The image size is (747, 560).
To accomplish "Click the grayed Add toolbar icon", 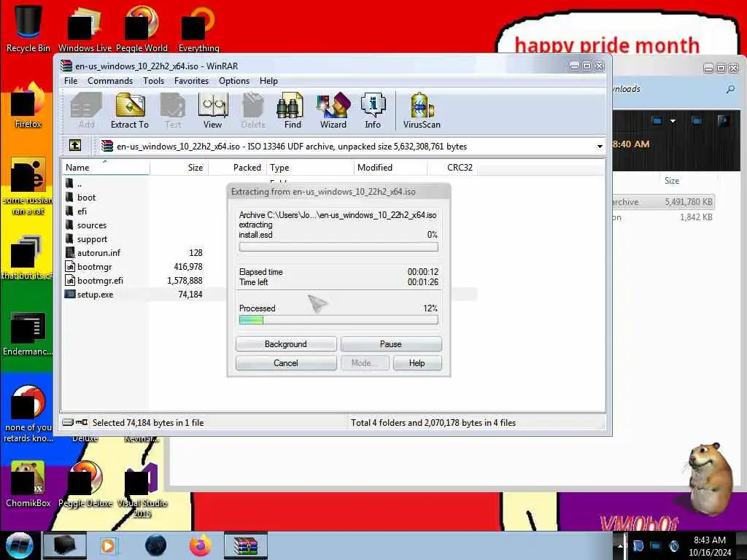I will [86, 111].
